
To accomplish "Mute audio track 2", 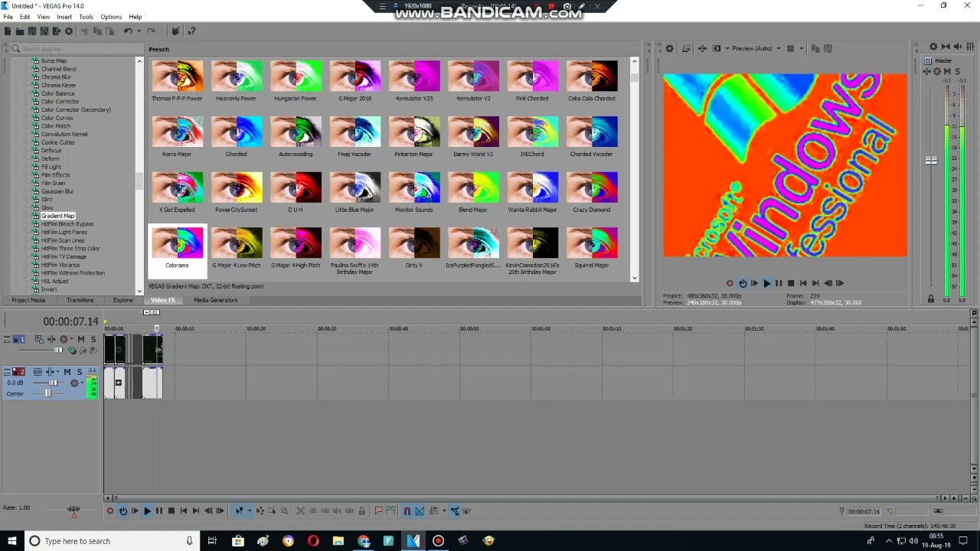I will coord(67,372).
